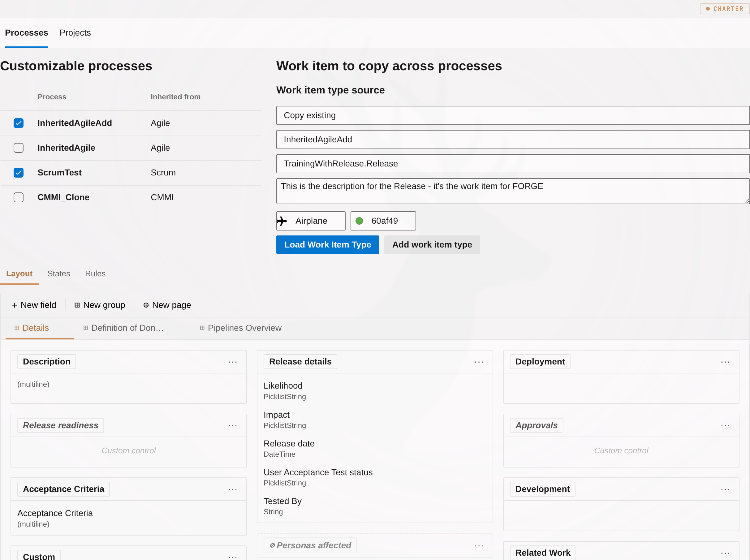Check the CMMI_Clone process checkbox
This screenshot has height=560, width=750.
click(19, 197)
